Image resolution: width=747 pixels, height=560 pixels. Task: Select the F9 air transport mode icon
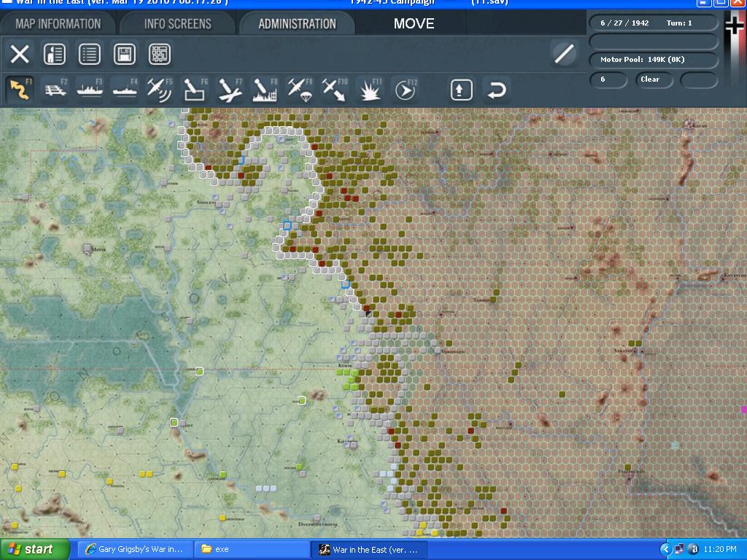coord(300,90)
